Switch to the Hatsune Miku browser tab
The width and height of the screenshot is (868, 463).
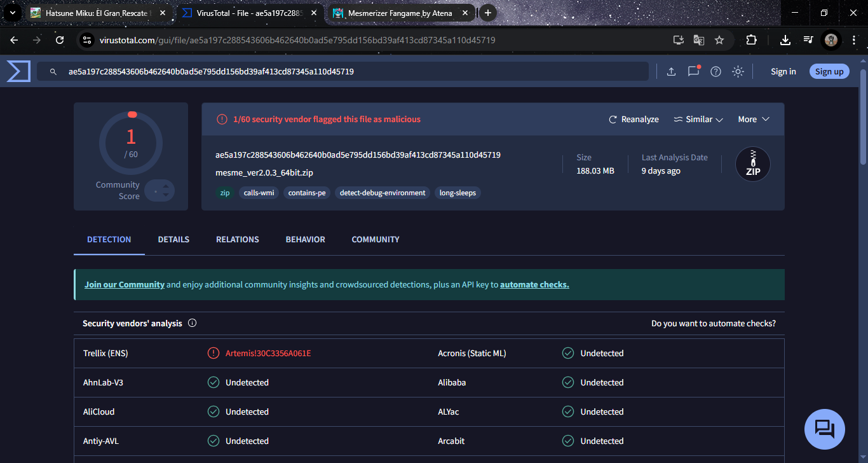click(x=98, y=13)
